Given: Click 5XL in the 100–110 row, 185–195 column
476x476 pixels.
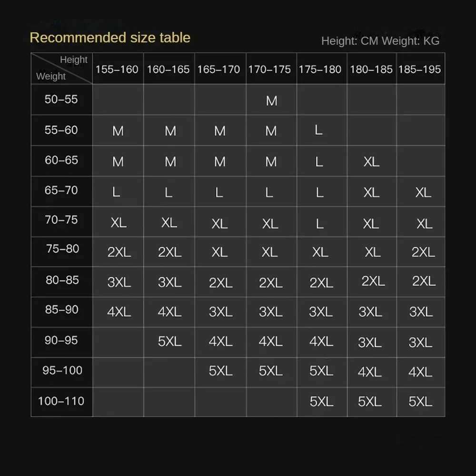Looking at the screenshot, I should pyautogui.click(x=420, y=402).
